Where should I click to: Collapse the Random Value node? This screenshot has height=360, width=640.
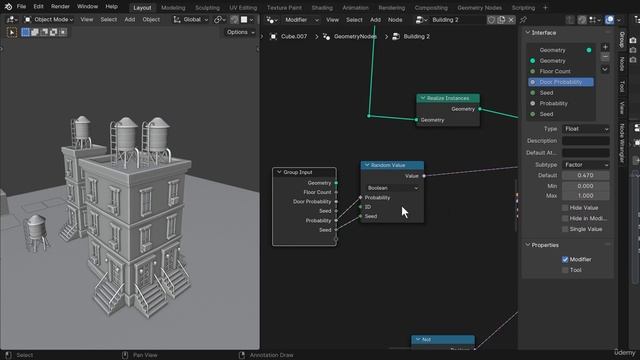coord(367,165)
